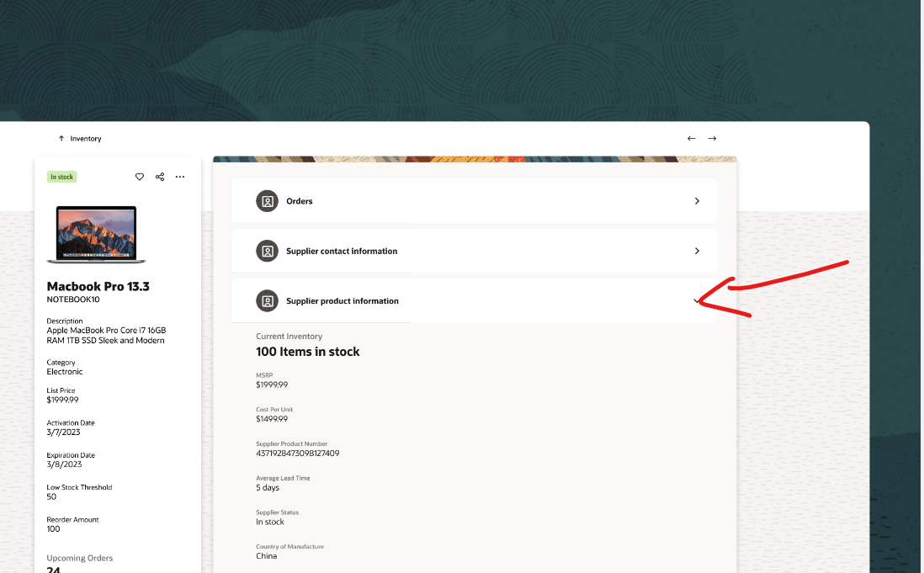The height and width of the screenshot is (573, 924).
Task: Toggle the In stock status badge
Action: pos(61,177)
